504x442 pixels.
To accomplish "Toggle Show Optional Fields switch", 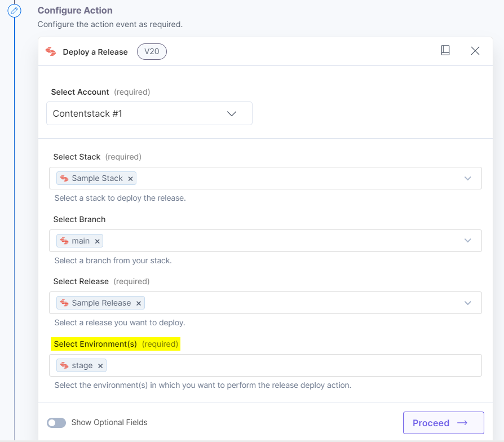I will 56,423.
